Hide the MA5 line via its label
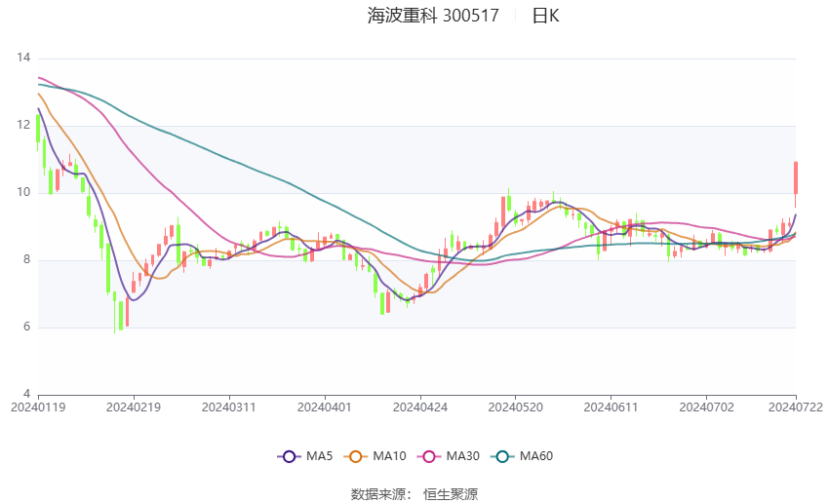This screenshot has width=829, height=504. click(319, 456)
